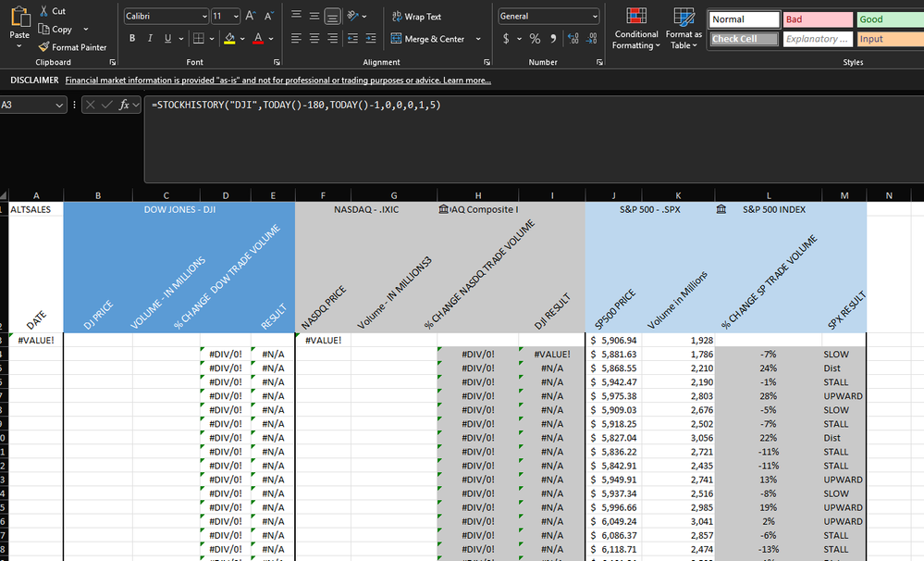Apply the Bad cell style
This screenshot has height=561, width=924.
tap(818, 19)
